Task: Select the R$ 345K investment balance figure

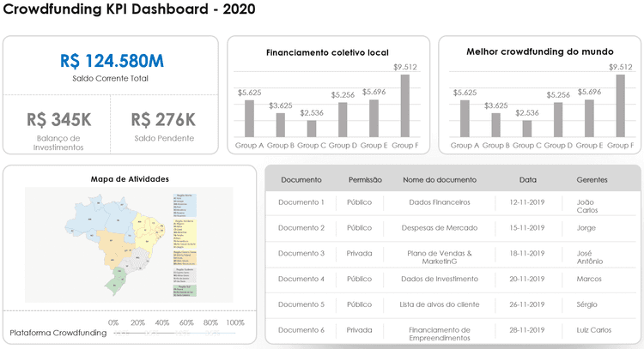Action: pyautogui.click(x=59, y=120)
